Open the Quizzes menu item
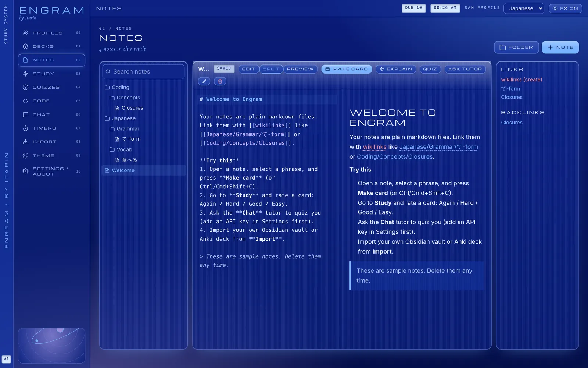 [x=51, y=87]
